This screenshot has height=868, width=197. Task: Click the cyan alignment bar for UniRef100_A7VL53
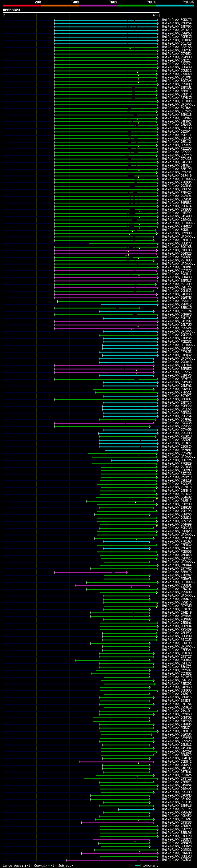tap(128, 352)
